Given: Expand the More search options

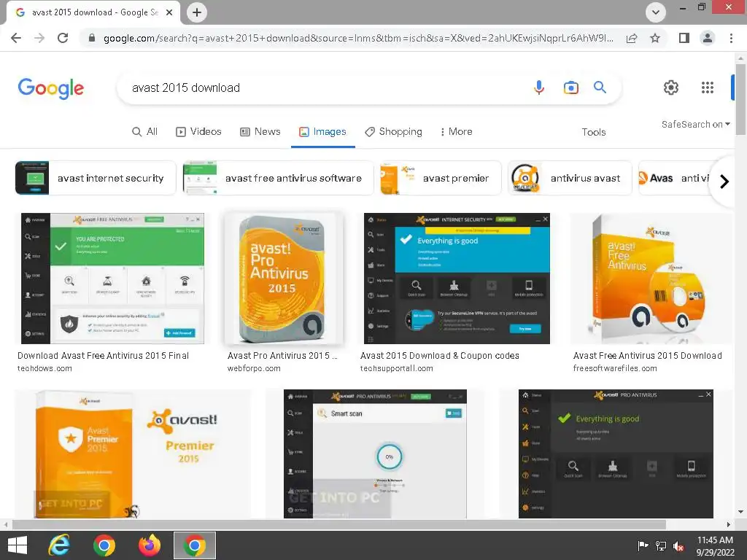Looking at the screenshot, I should tap(457, 131).
